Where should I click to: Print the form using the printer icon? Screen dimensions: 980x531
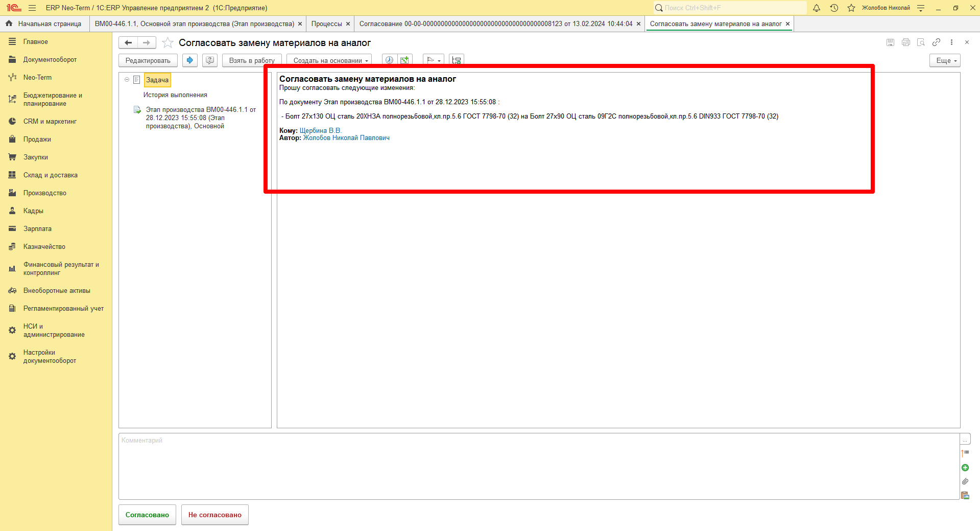(905, 42)
